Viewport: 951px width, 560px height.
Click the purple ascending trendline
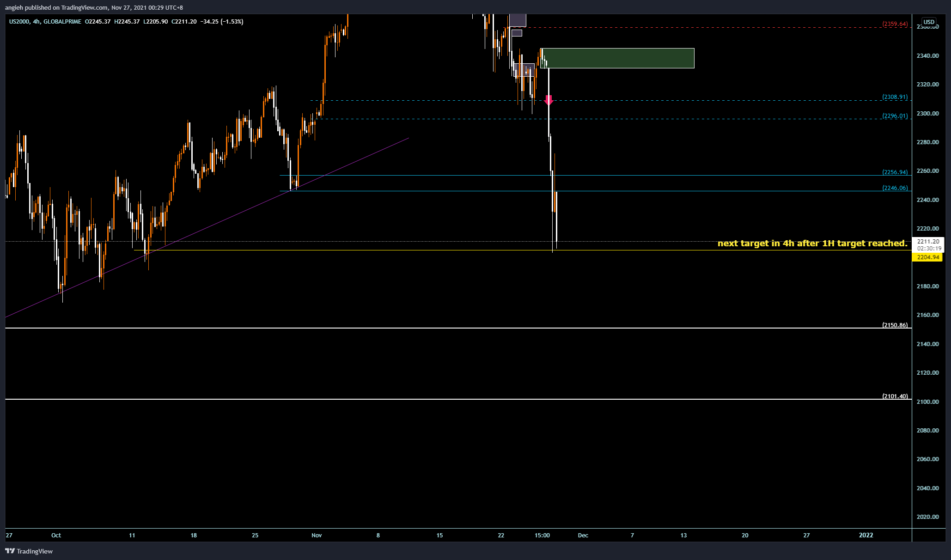point(207,227)
